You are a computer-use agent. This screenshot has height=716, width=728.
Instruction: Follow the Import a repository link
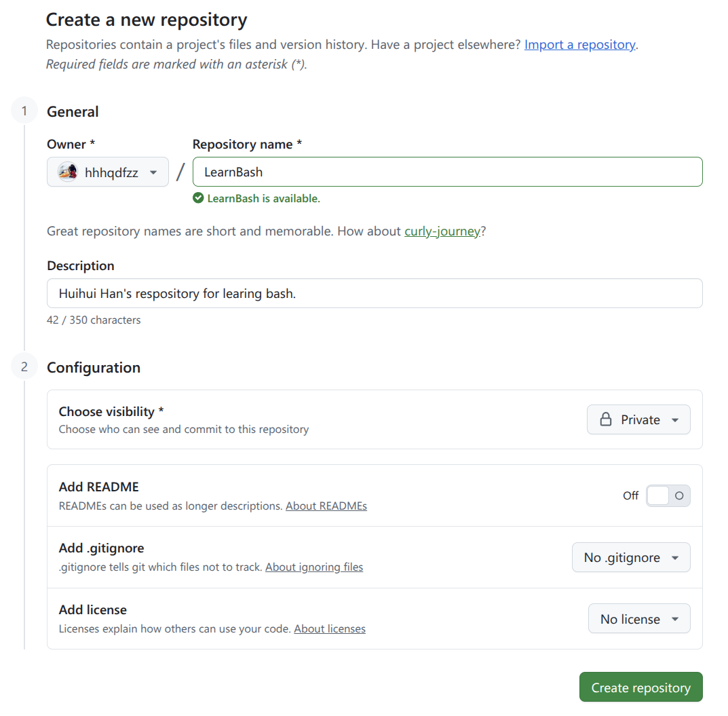580,45
